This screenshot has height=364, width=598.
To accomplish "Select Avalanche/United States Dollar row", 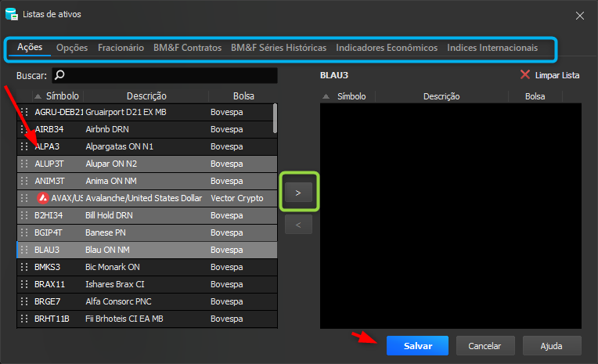I will click(x=147, y=197).
